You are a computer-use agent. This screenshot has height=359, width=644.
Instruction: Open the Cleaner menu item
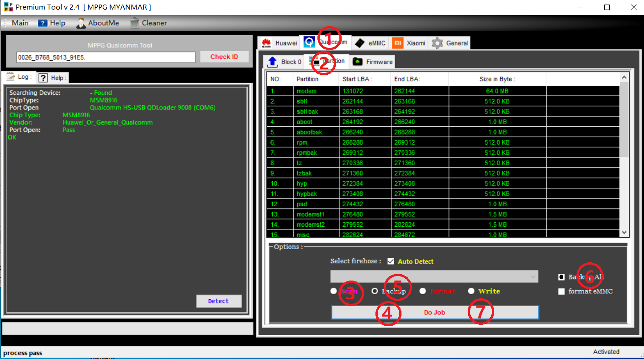pyautogui.click(x=148, y=23)
